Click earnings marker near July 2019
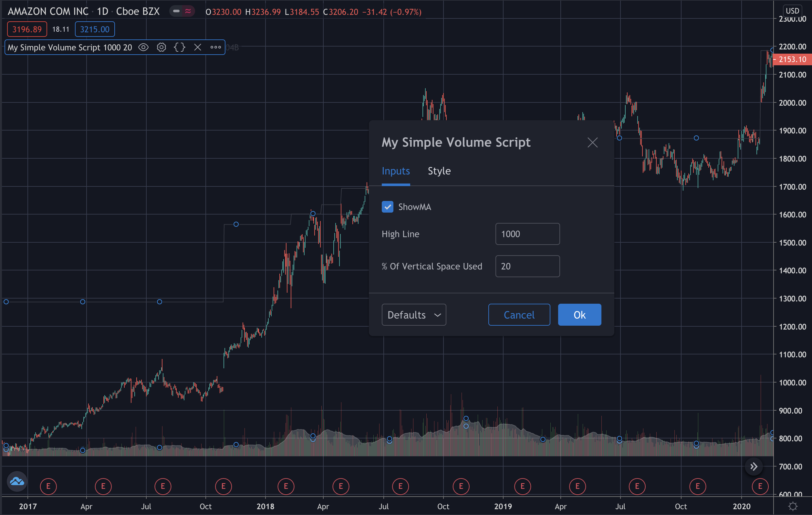The height and width of the screenshot is (515, 812). 637,486
